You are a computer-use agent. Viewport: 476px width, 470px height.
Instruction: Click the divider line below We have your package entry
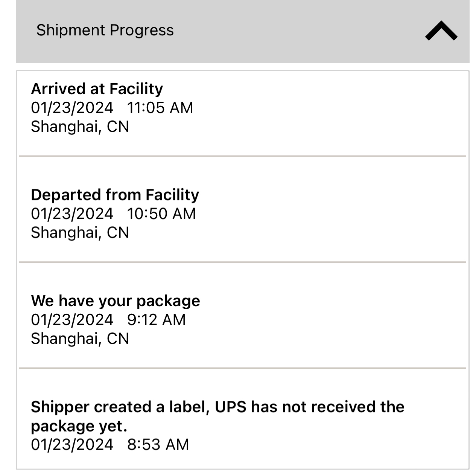242,368
